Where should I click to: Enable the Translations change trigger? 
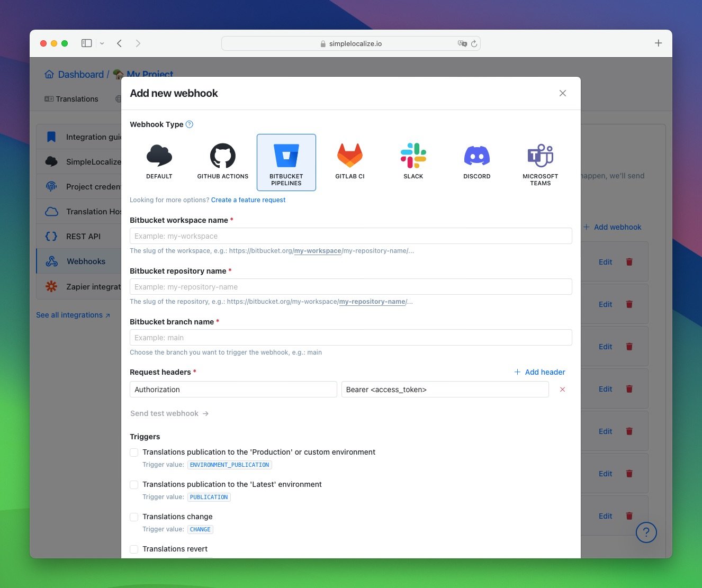point(134,517)
